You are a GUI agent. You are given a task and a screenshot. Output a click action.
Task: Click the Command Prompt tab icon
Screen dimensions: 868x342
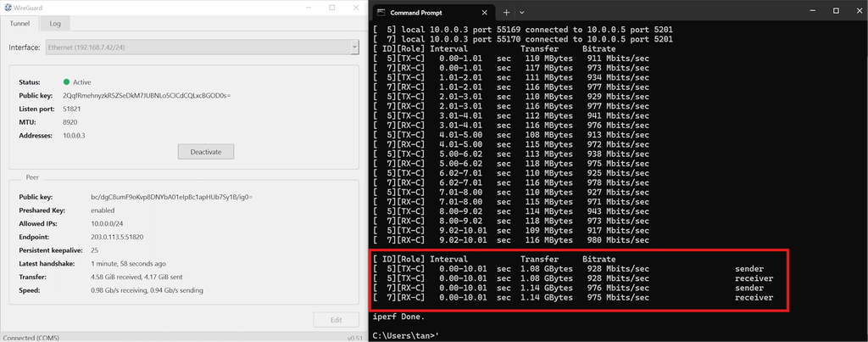(x=381, y=12)
